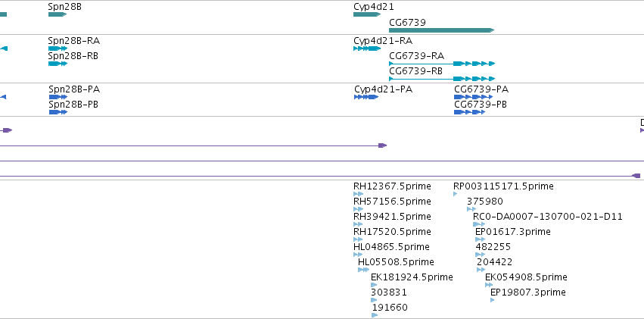The height and width of the screenshot is (319, 644).
Task: Click the CG6739-RB label text
Action: click(415, 71)
